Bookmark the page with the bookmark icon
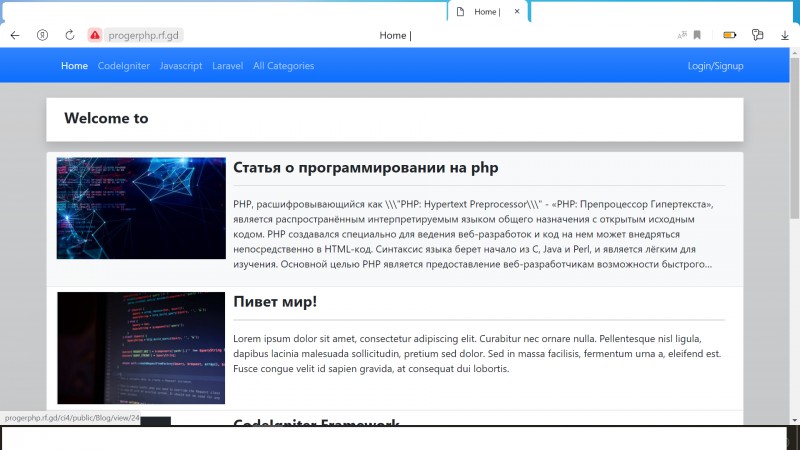Image resolution: width=800 pixels, height=450 pixels. coord(697,35)
